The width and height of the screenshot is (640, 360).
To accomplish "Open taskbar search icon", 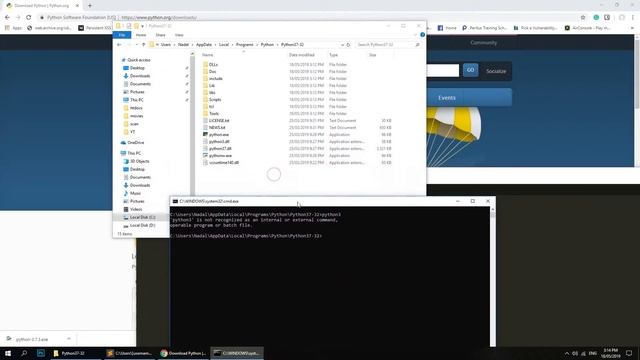I will 24,353.
